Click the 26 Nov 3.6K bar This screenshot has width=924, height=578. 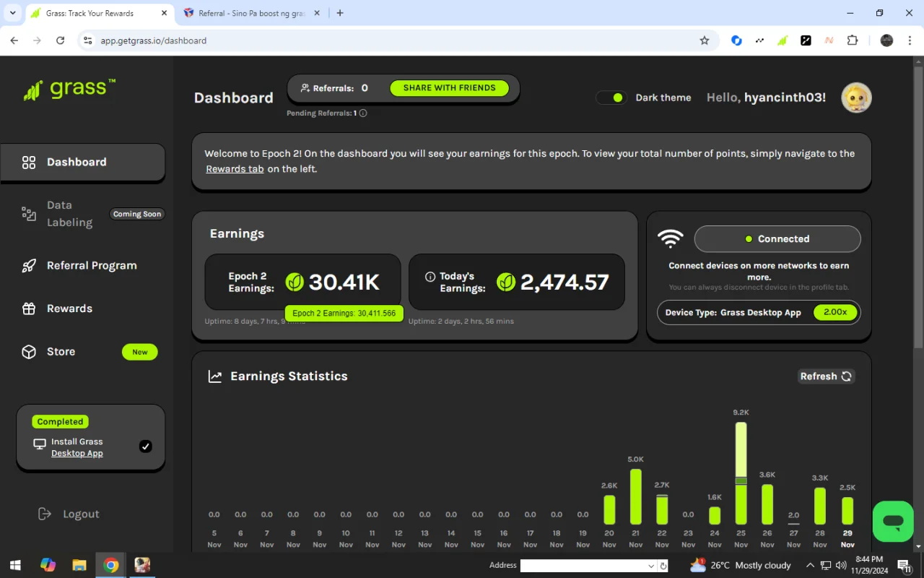coord(767,504)
